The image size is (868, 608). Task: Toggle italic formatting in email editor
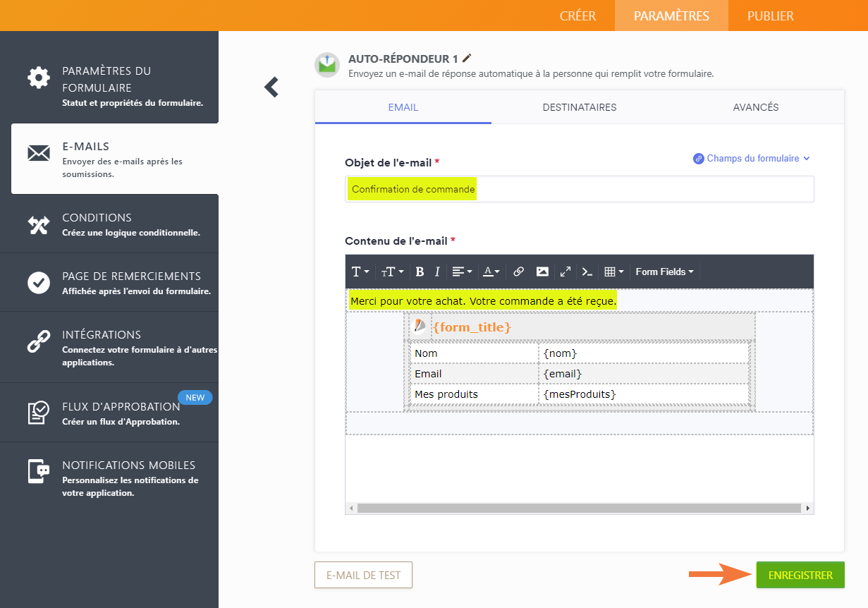(437, 272)
